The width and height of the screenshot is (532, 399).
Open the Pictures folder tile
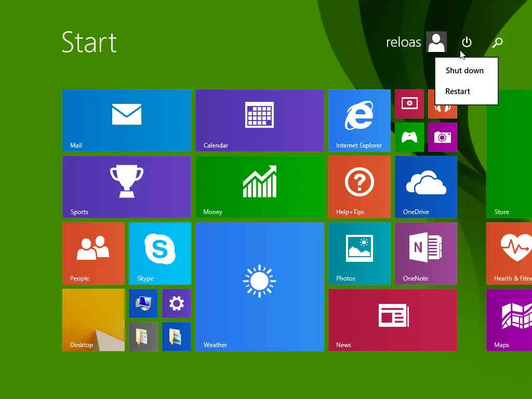click(x=177, y=337)
